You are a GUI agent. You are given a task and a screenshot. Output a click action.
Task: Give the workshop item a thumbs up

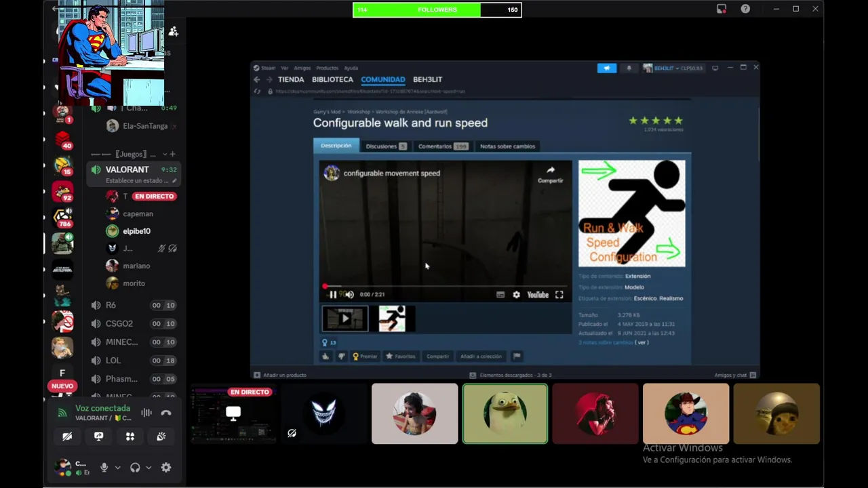tap(325, 356)
